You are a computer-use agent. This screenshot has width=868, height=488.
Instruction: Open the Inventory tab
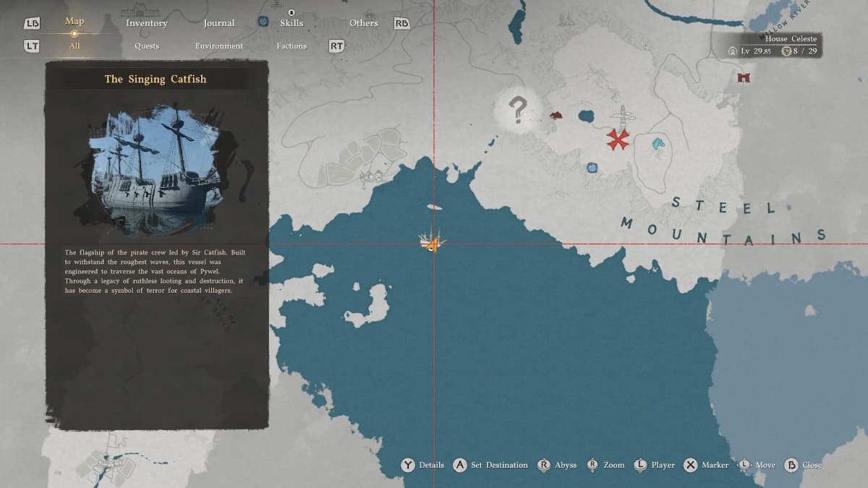tap(147, 23)
